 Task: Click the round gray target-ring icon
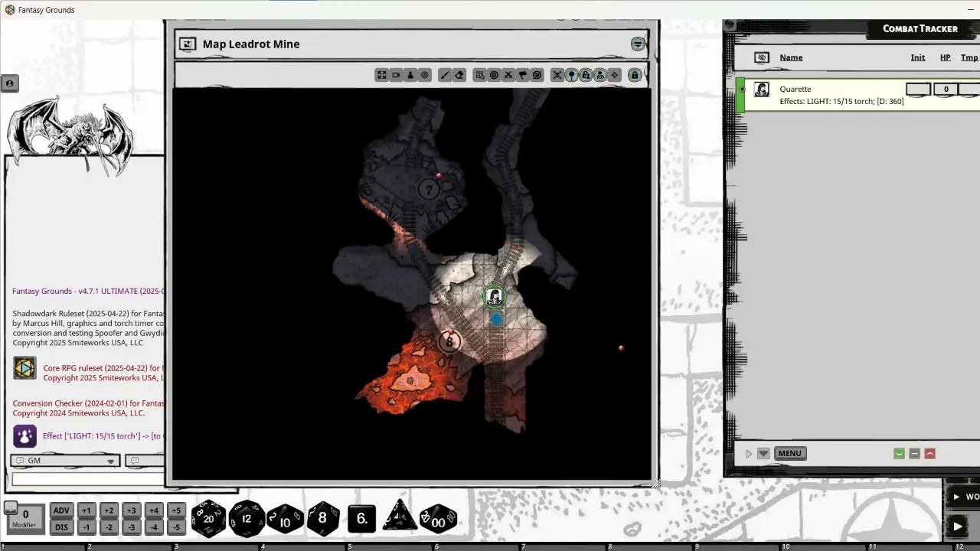[x=425, y=75]
